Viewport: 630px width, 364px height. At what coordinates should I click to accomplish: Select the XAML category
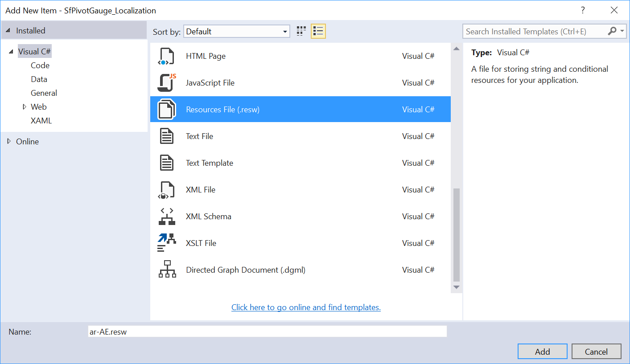(41, 121)
